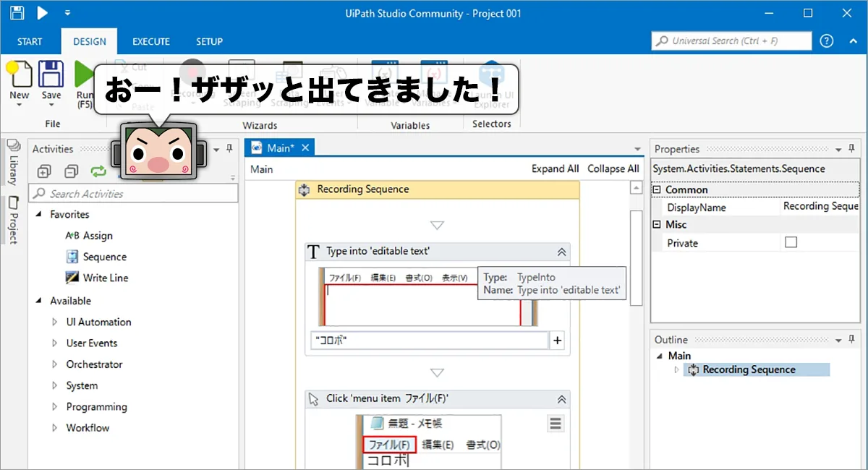Collapse the ribbon using the top-right chevron
868x470 pixels.
(853, 41)
